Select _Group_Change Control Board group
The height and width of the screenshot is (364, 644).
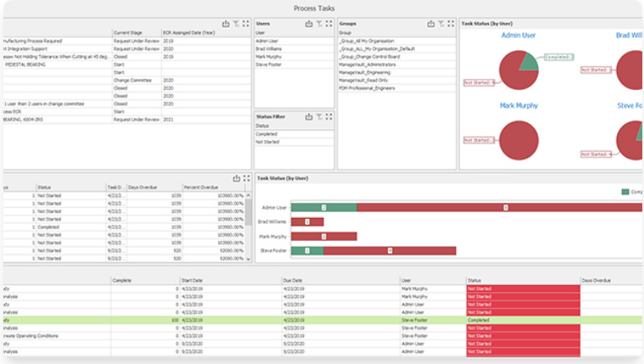pos(397,57)
